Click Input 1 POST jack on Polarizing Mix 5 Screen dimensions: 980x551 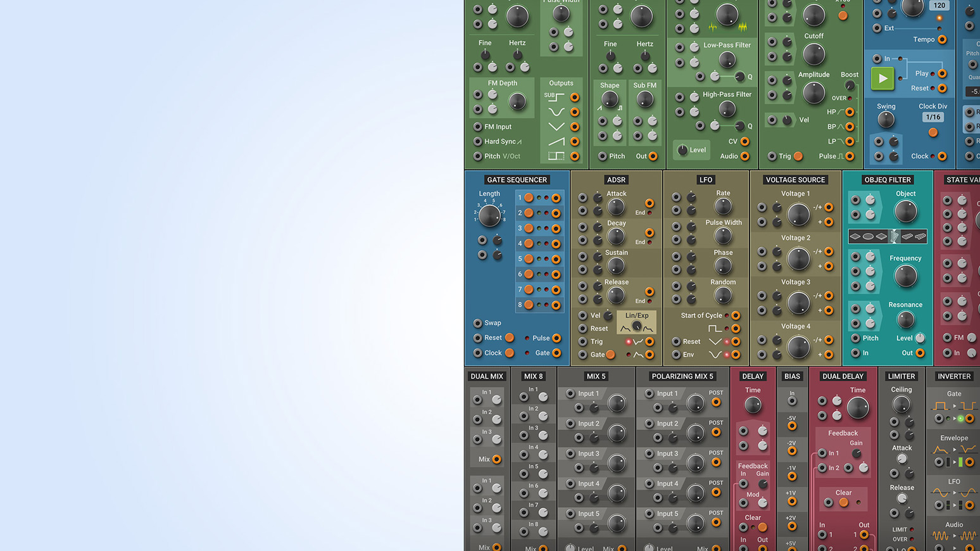(716, 402)
